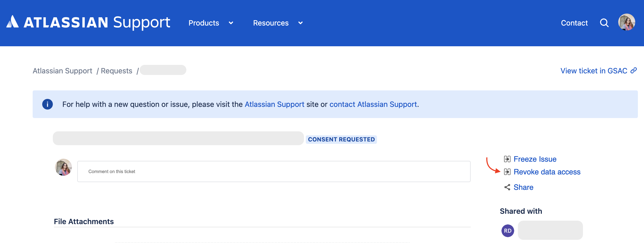Select Freeze Issue action
The image size is (644, 243).
click(x=535, y=159)
